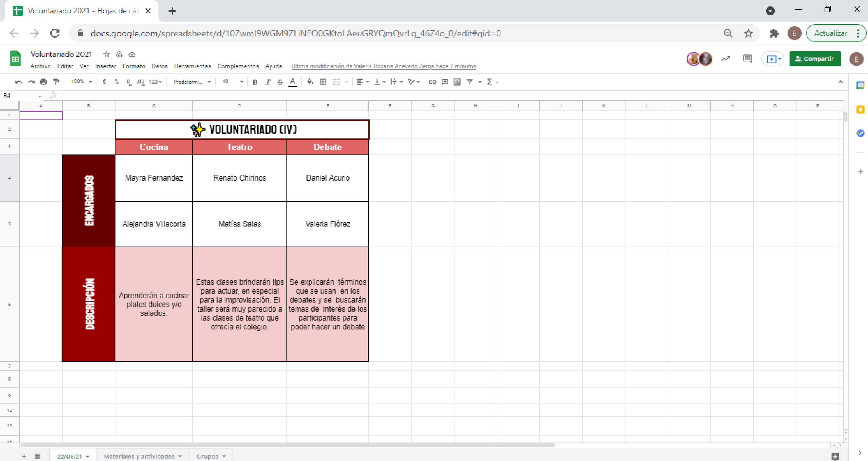The height and width of the screenshot is (461, 868).
Task: Toggle strikethrough formatting
Action: click(x=280, y=82)
